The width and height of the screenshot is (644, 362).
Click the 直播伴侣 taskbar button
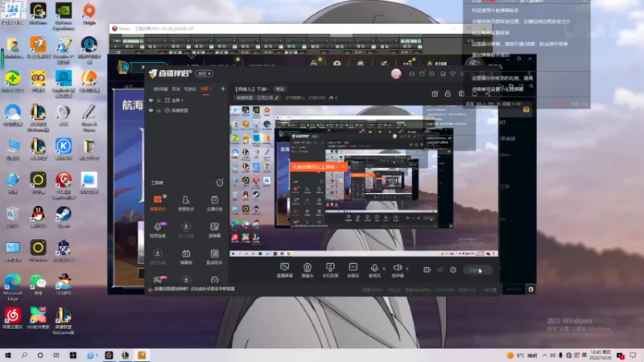click(x=142, y=356)
